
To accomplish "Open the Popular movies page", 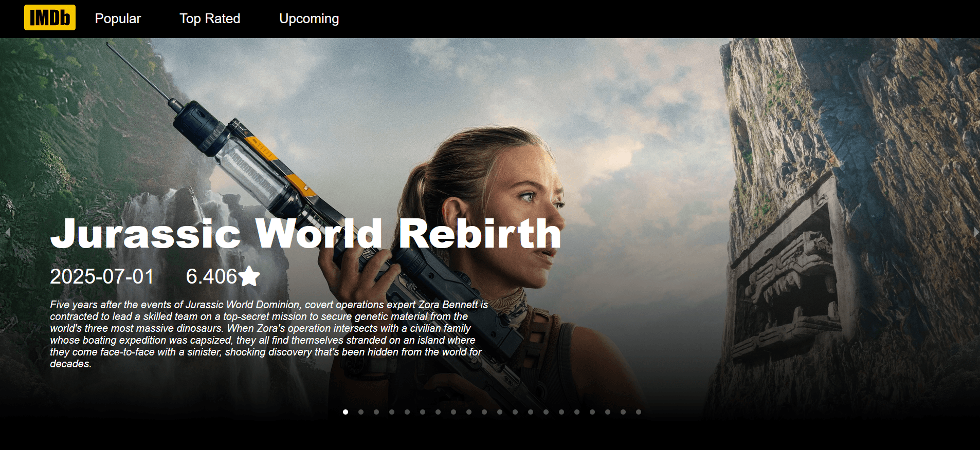I will (x=118, y=18).
